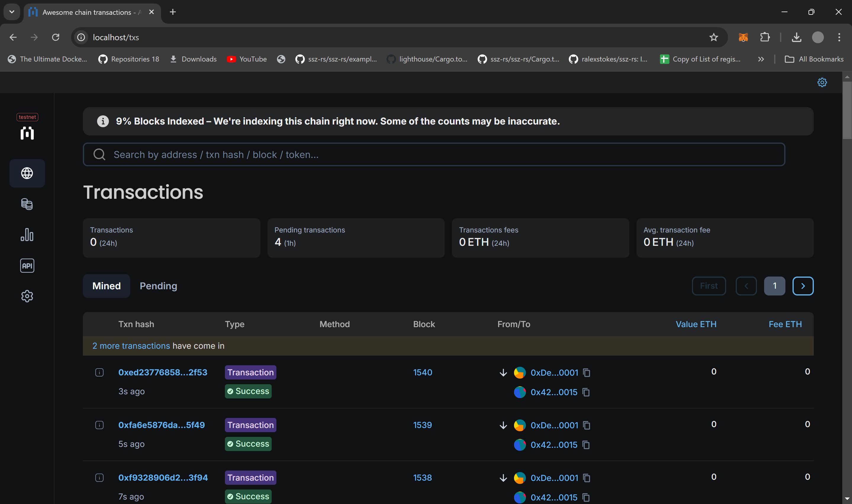Open transaction 0xed23776858...2f53

(x=163, y=372)
